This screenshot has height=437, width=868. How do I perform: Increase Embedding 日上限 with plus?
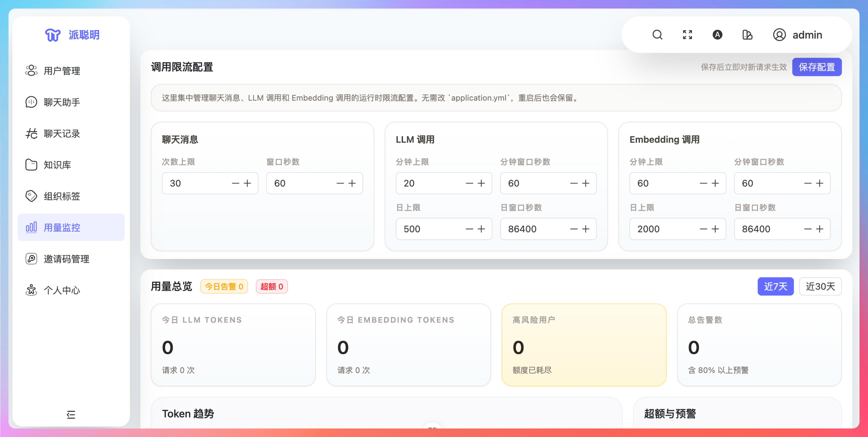click(715, 229)
